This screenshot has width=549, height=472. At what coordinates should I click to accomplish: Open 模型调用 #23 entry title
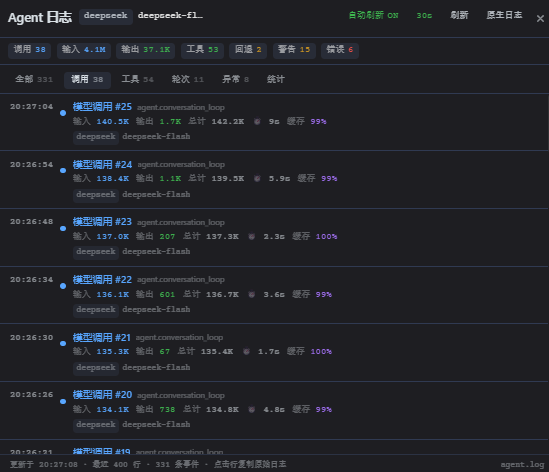[x=102, y=222]
